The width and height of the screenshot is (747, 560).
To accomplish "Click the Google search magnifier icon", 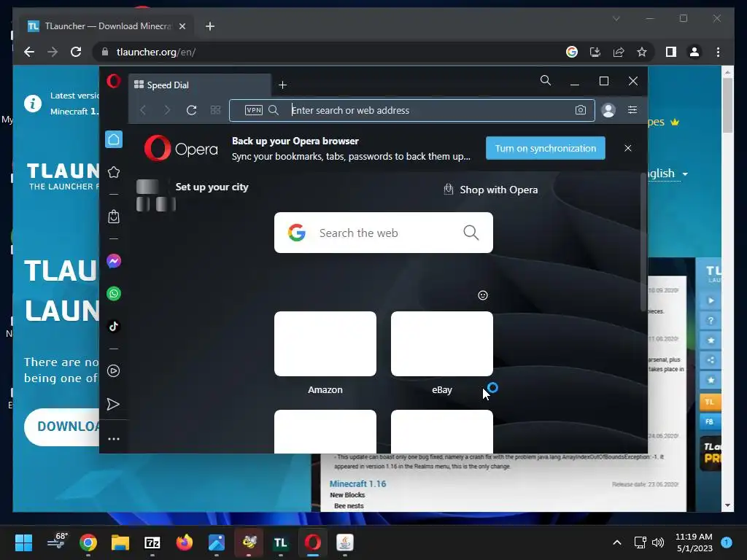I will (471, 233).
